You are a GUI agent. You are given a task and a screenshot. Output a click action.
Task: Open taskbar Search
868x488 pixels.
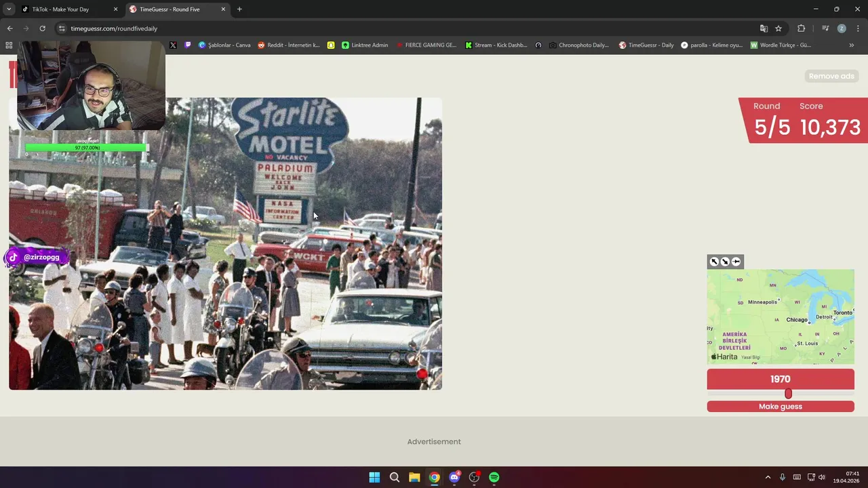click(x=394, y=477)
